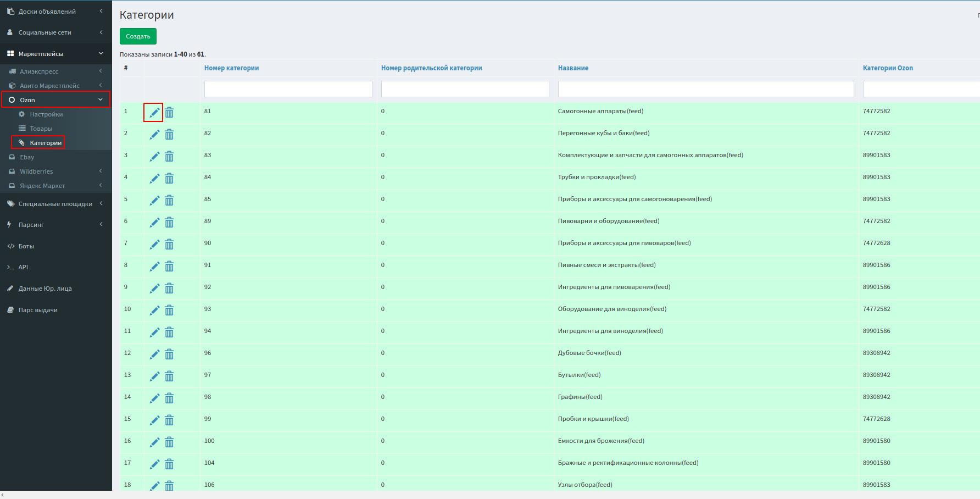
Task: Sort by Номер родительской категории column
Action: click(x=431, y=68)
